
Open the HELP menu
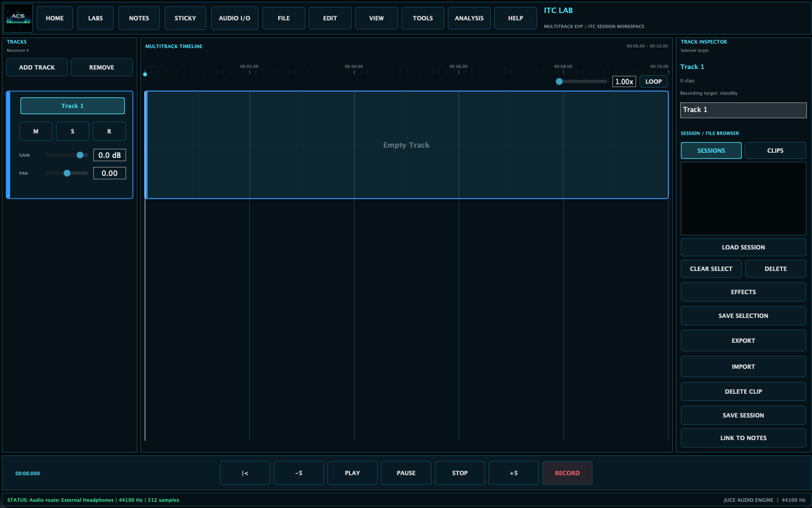[516, 18]
